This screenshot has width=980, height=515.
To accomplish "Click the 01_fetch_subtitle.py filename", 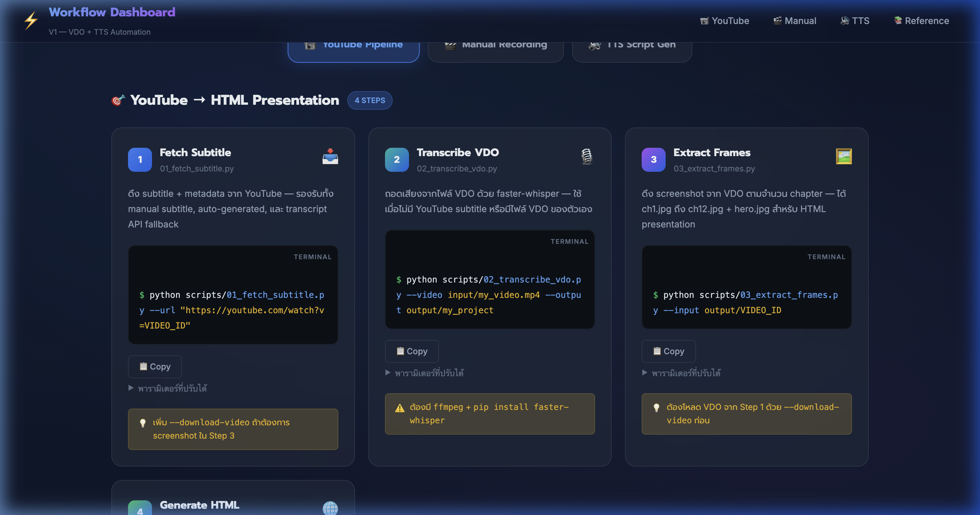I will tap(197, 169).
